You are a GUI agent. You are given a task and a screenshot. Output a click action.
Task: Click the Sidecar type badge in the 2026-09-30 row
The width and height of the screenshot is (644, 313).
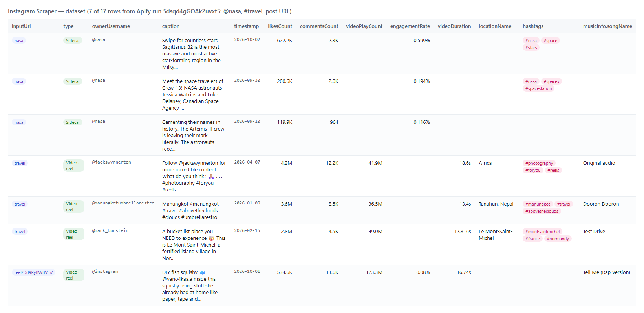(x=73, y=81)
